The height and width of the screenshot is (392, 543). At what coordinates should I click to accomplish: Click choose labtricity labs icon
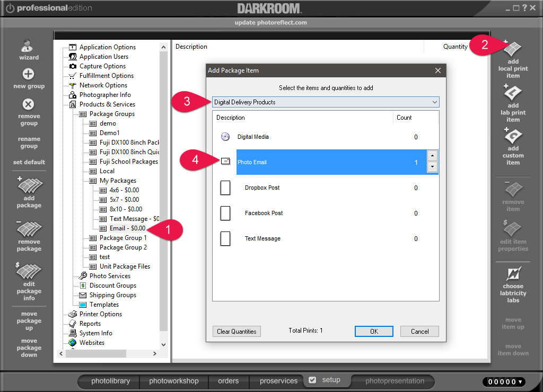(513, 274)
